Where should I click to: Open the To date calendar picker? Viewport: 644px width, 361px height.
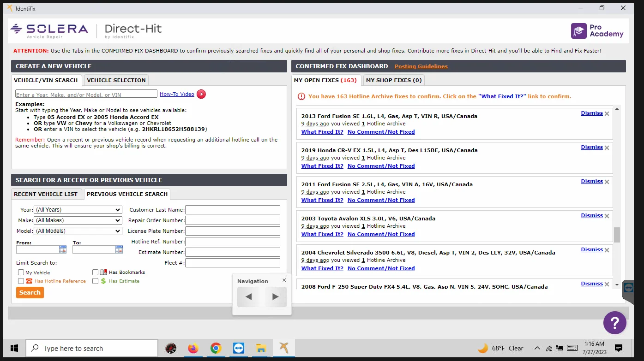(x=119, y=249)
